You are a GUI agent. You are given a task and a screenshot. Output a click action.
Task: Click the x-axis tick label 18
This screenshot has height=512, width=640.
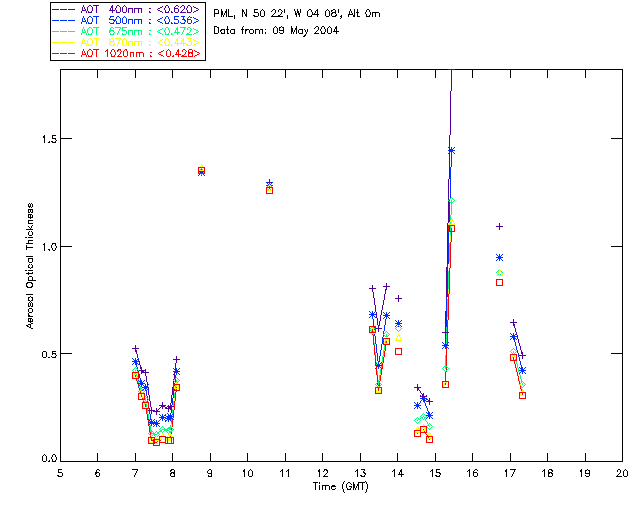coord(547,473)
